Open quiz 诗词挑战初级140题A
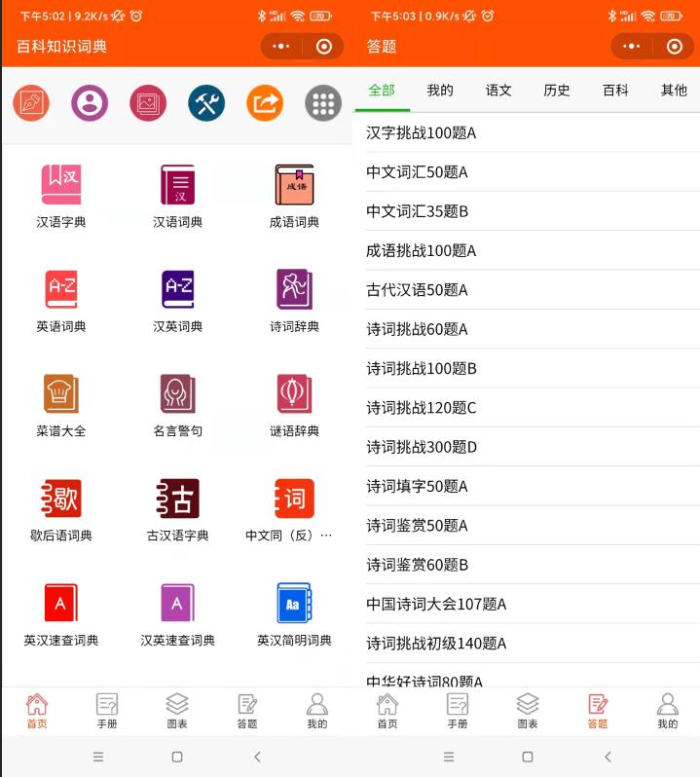Screen dimensions: 700x777 [x=533, y=644]
